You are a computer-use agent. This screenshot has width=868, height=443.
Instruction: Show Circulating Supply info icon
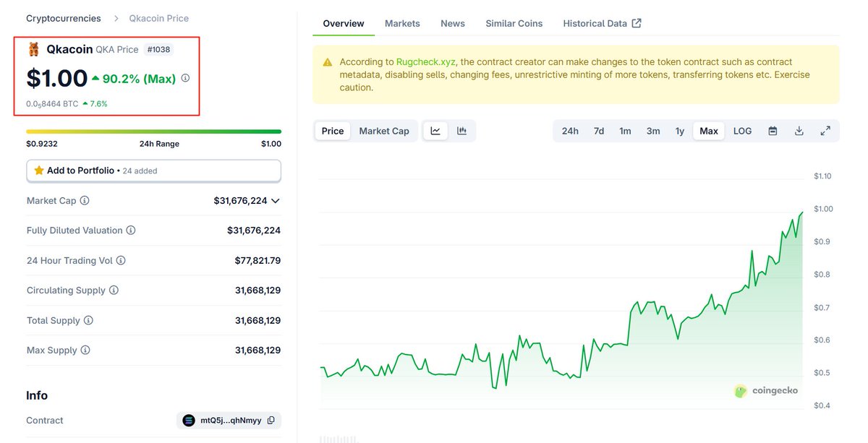114,291
